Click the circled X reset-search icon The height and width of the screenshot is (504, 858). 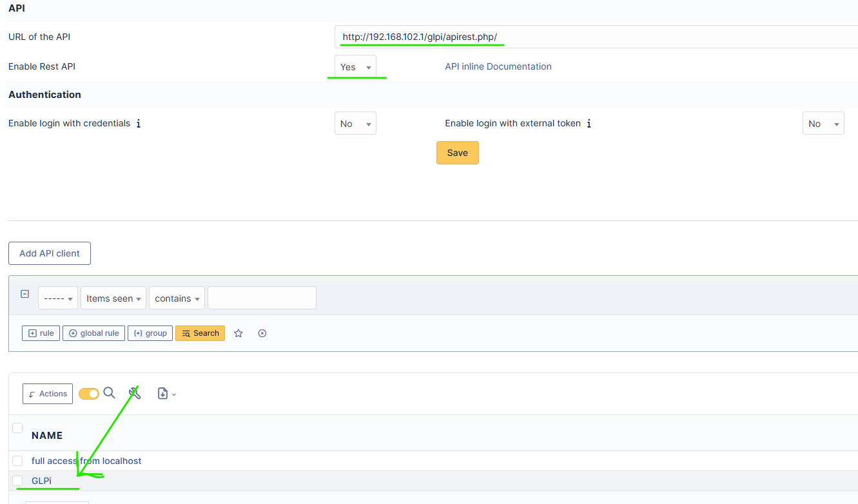(262, 333)
